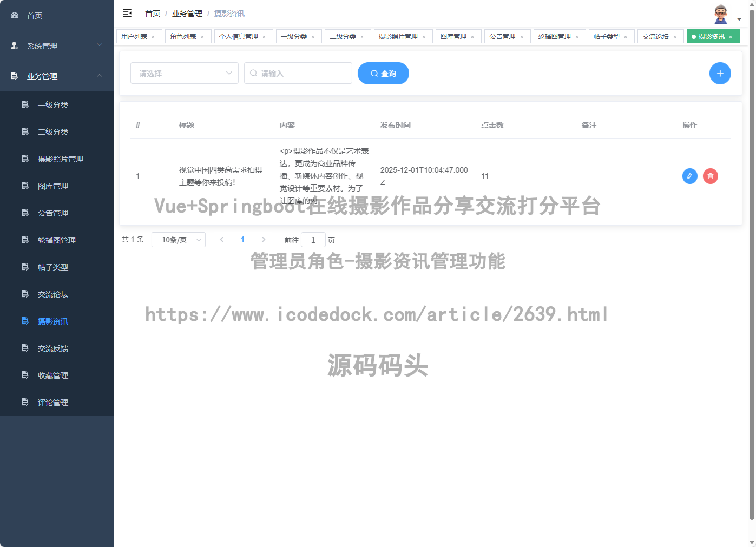Viewport: 756px width, 547px height.
Task: Open 业务管理 in the breadcrumb
Action: point(187,13)
